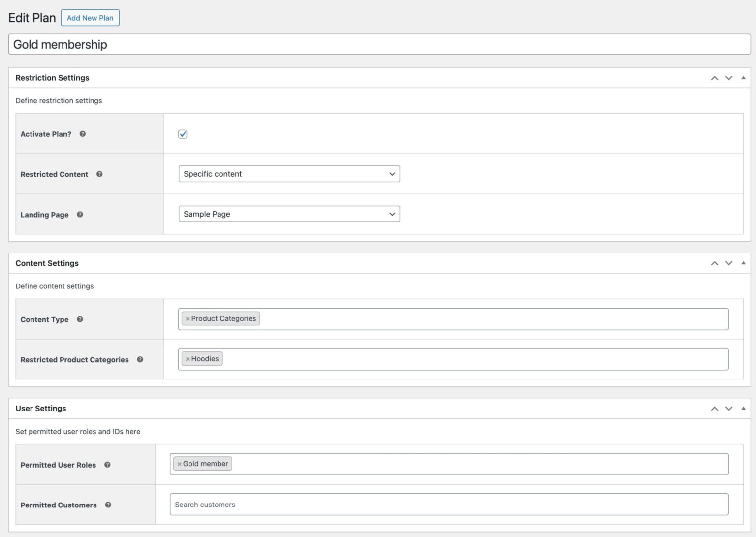Open the Landing Page help tooltip
The image size is (756, 537).
(80, 215)
